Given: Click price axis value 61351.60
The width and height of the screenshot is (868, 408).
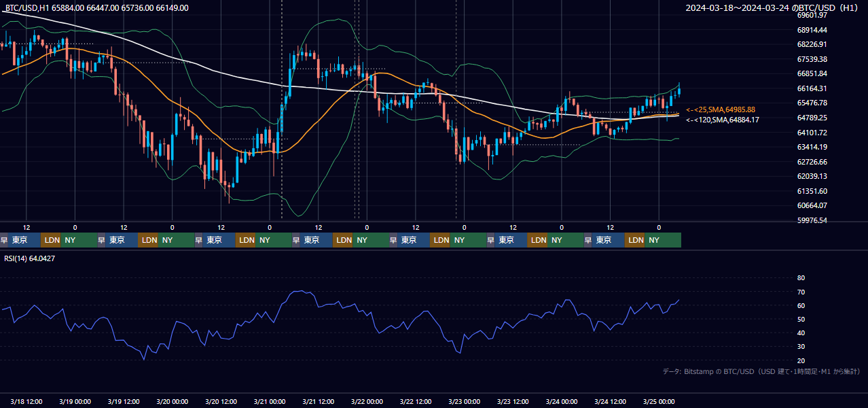Looking at the screenshot, I should [812, 191].
